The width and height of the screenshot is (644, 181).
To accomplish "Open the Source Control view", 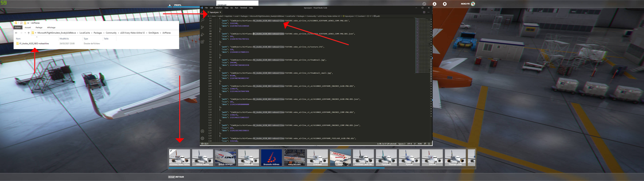I will pos(202,27).
